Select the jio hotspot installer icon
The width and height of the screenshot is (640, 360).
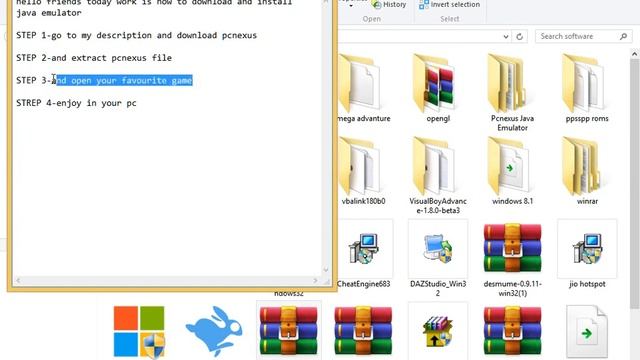tap(587, 249)
